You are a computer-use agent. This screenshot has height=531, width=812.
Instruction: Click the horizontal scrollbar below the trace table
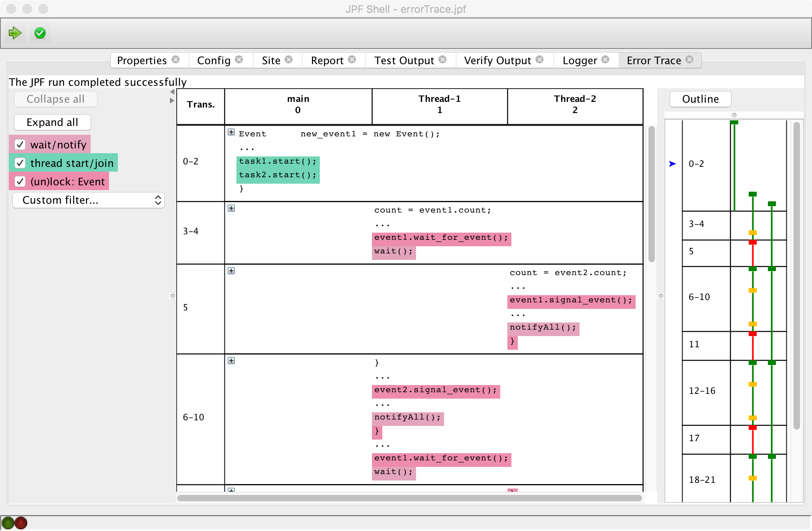pos(409,498)
